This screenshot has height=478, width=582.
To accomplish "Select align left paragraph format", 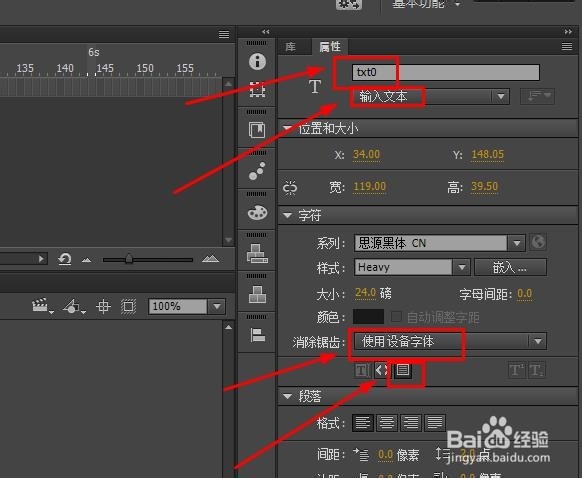I will coord(363,423).
